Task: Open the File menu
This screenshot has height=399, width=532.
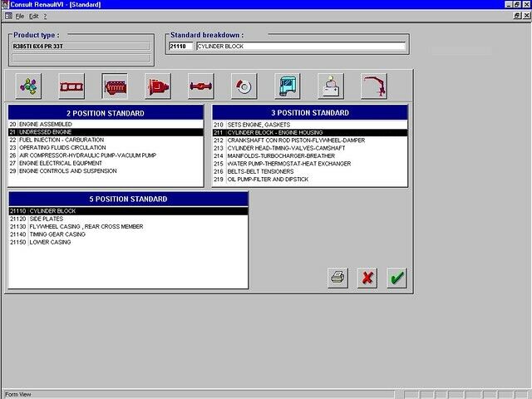Action: [18, 16]
